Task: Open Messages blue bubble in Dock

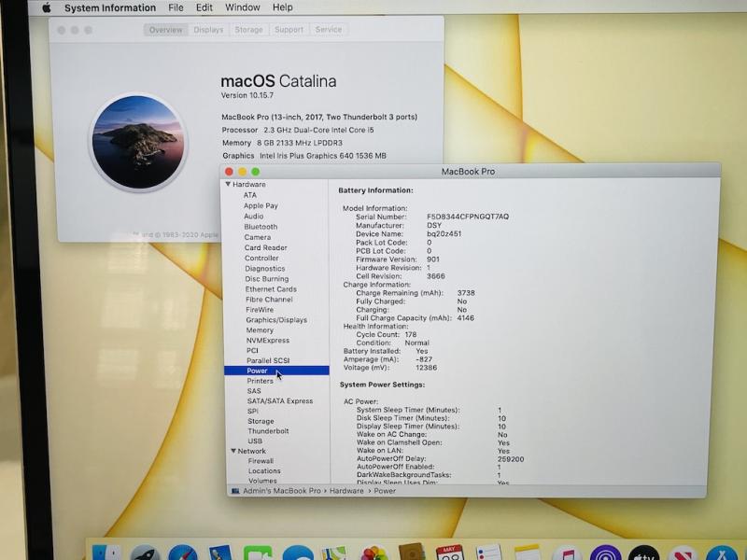Action: point(297,553)
